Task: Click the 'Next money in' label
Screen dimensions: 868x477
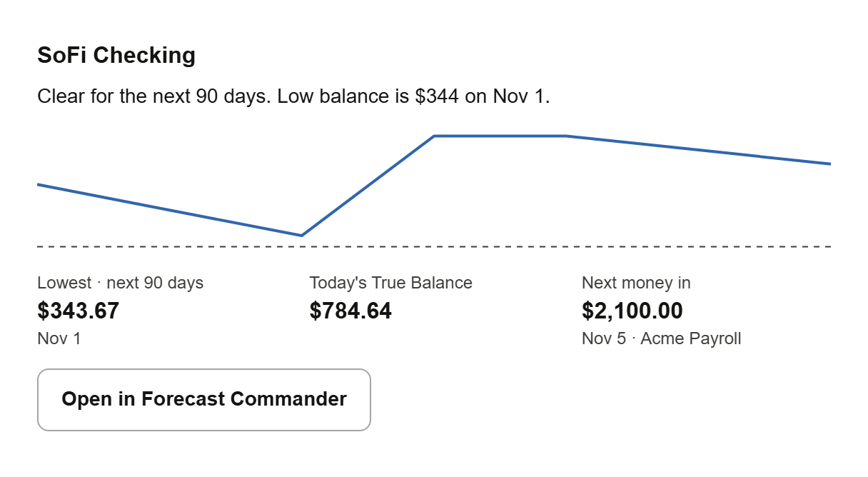Action: (x=636, y=283)
